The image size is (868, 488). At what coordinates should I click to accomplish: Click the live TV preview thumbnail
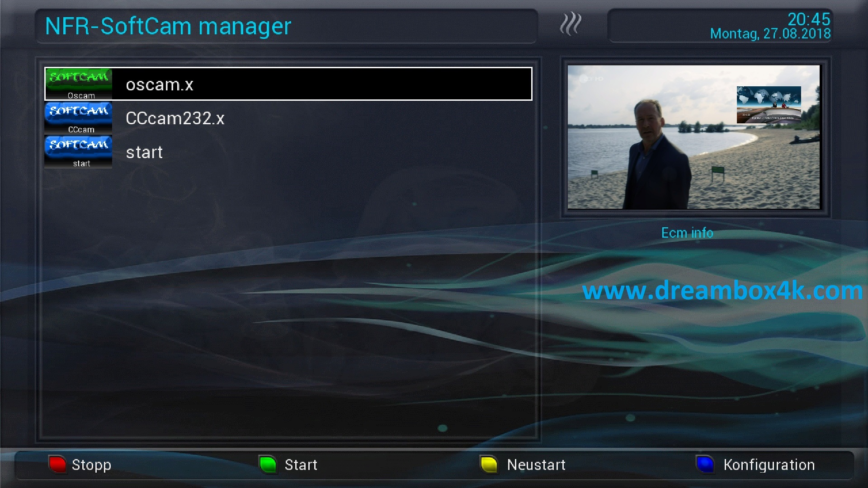(693, 137)
